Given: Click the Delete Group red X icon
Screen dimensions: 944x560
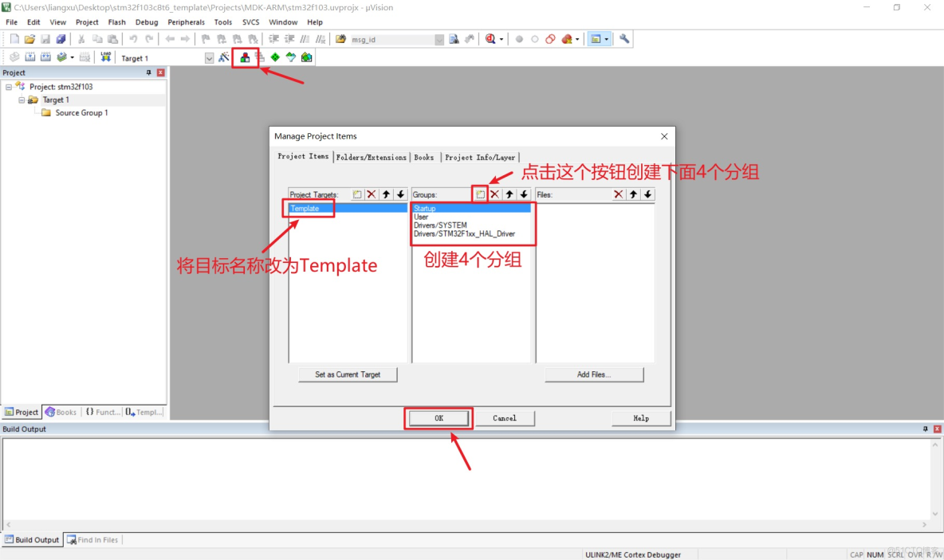Looking at the screenshot, I should 494,194.
